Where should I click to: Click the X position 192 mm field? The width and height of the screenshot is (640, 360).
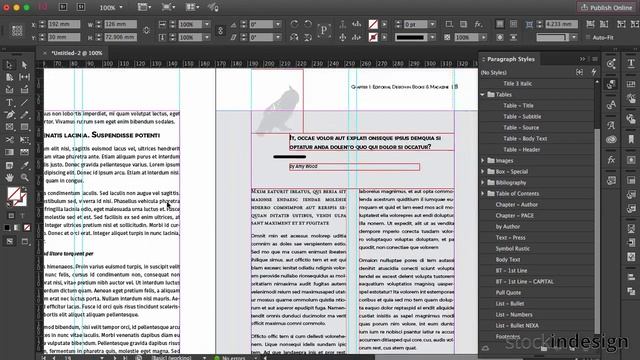pyautogui.click(x=64, y=24)
